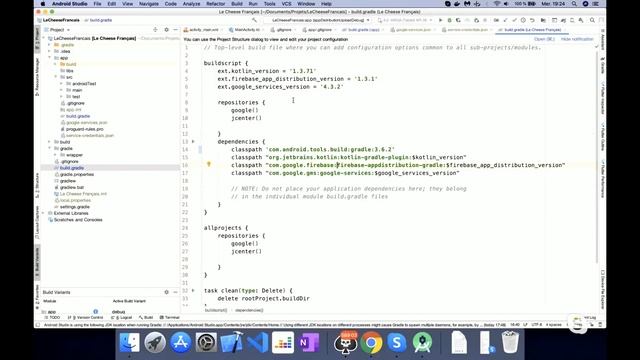Open the Terminal tool window button

[x=170, y=318]
